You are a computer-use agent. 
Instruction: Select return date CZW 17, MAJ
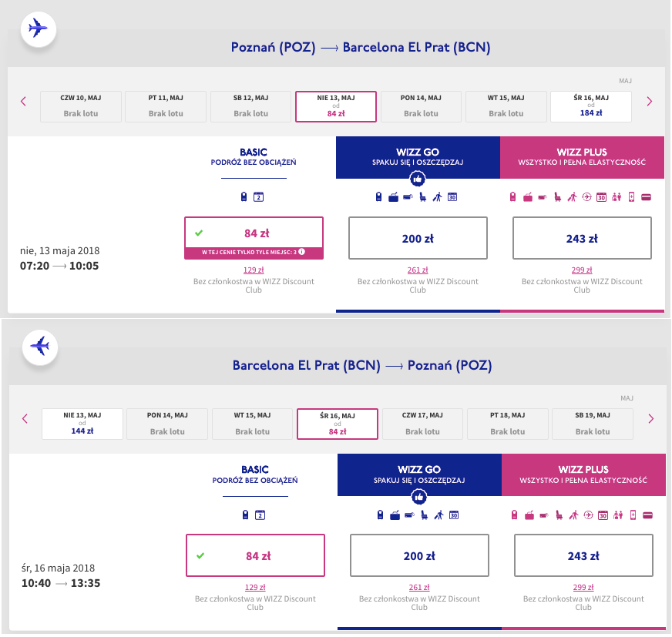(x=422, y=424)
